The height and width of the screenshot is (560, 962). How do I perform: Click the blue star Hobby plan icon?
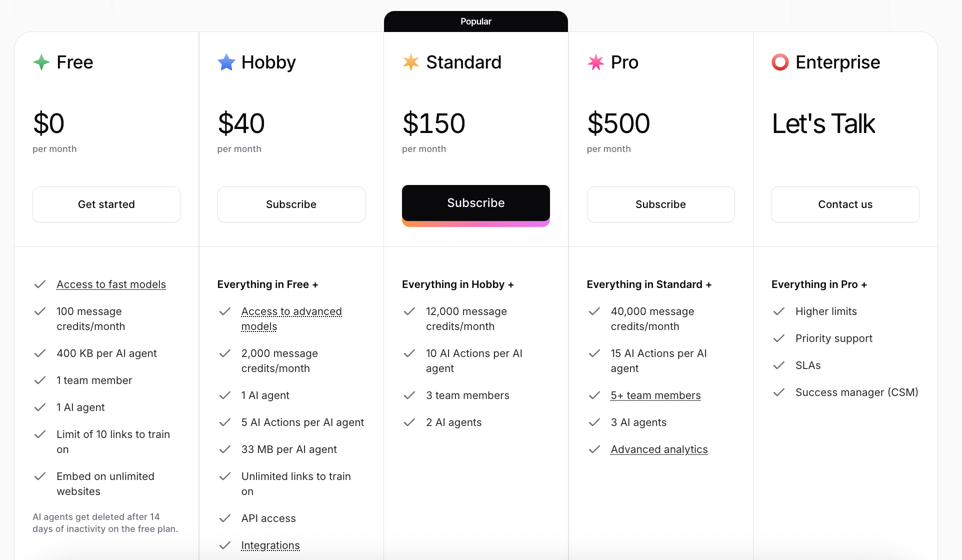click(226, 62)
